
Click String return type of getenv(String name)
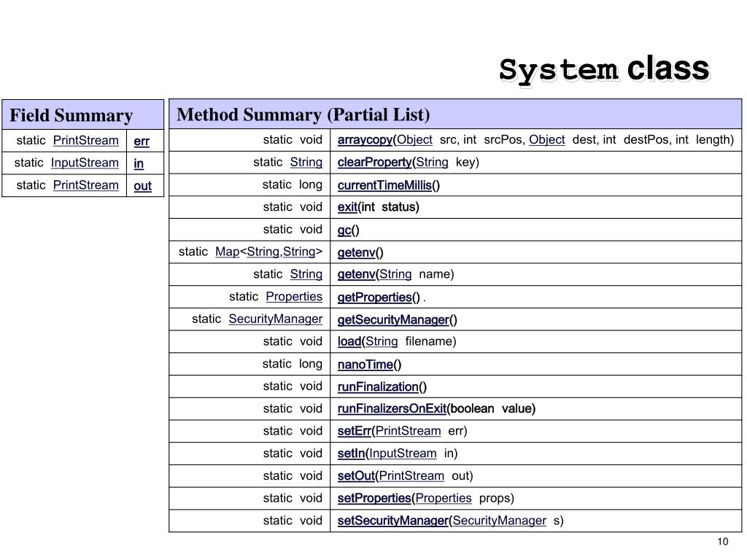[x=306, y=274]
